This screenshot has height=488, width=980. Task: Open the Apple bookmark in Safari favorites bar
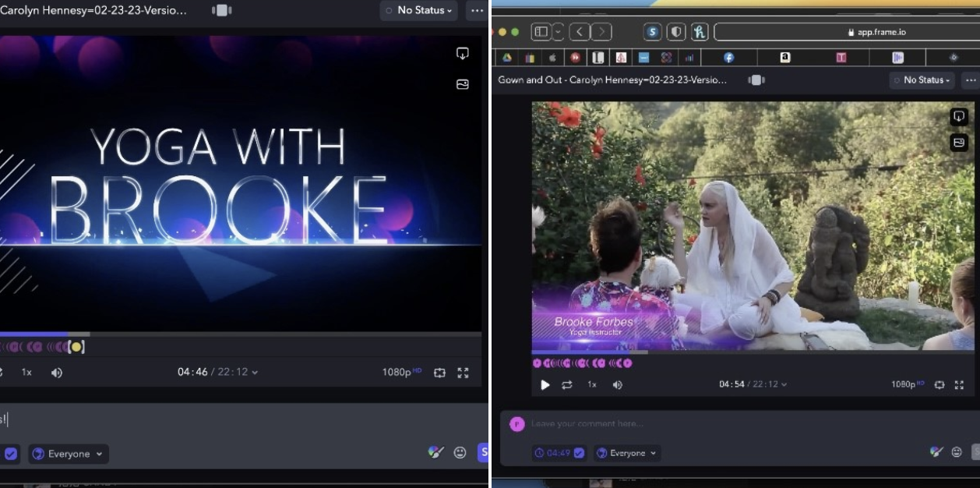pyautogui.click(x=552, y=58)
